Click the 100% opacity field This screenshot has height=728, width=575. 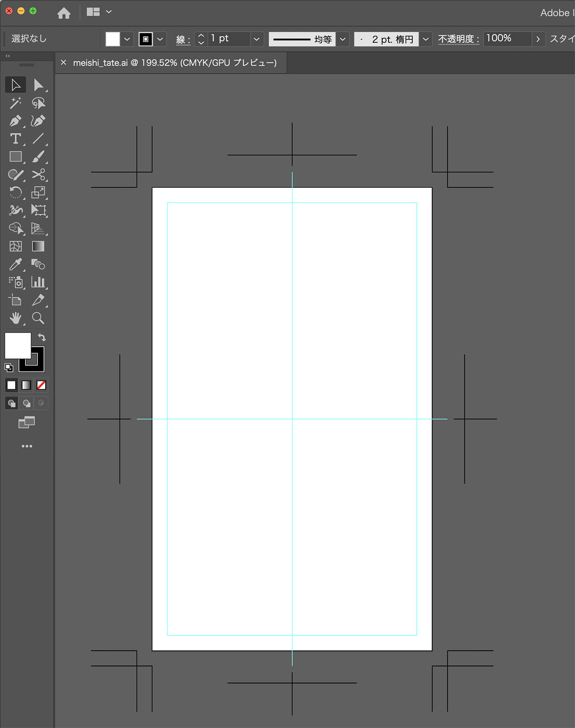click(508, 39)
